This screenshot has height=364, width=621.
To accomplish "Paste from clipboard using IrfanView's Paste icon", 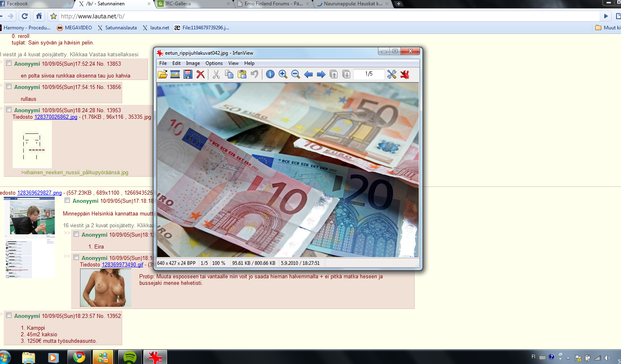I will point(242,74).
